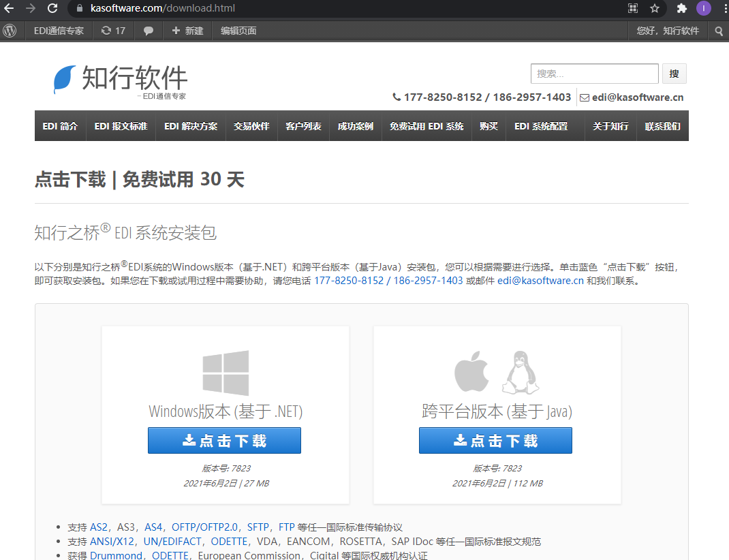Screen dimensions: 729x560
Task: Click the 2021年6月2日 | 27 MB text
Action: coord(226,483)
